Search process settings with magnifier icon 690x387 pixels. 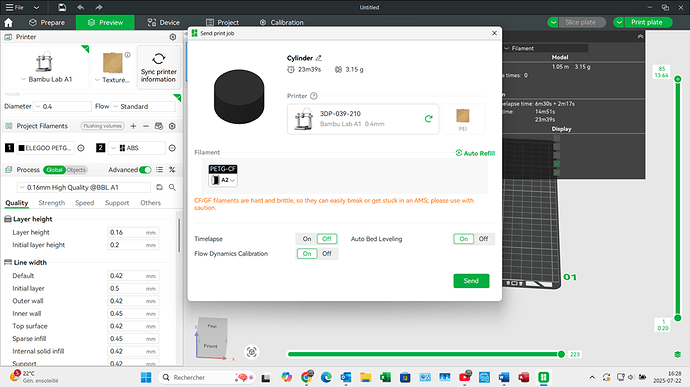172,188
